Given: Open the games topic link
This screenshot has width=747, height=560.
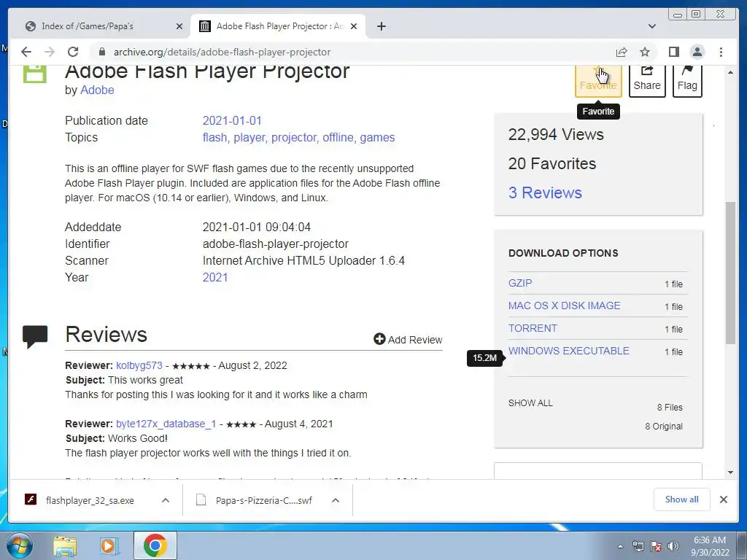Looking at the screenshot, I should [x=377, y=138].
